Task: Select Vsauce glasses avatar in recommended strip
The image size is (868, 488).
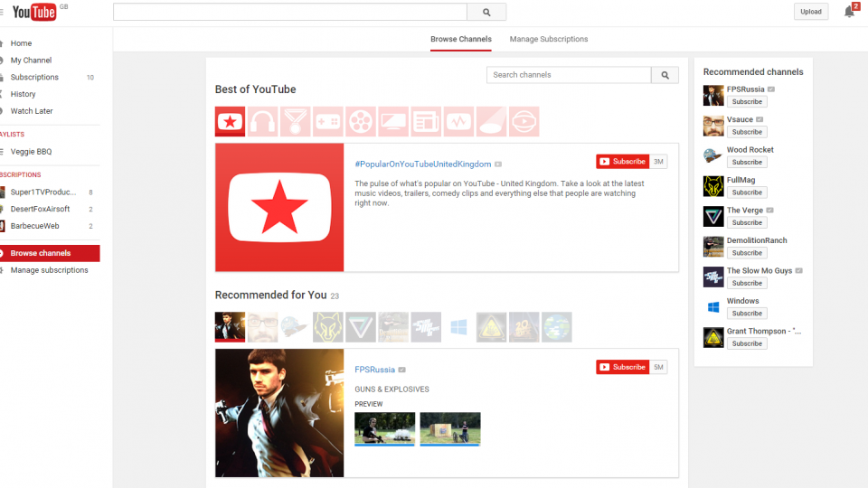Action: click(x=262, y=326)
